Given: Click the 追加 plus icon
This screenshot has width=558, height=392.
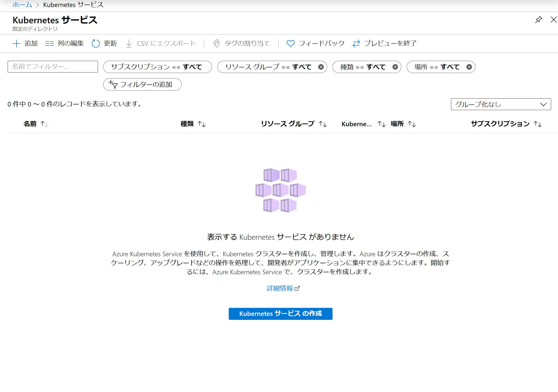Looking at the screenshot, I should pyautogui.click(x=16, y=44).
